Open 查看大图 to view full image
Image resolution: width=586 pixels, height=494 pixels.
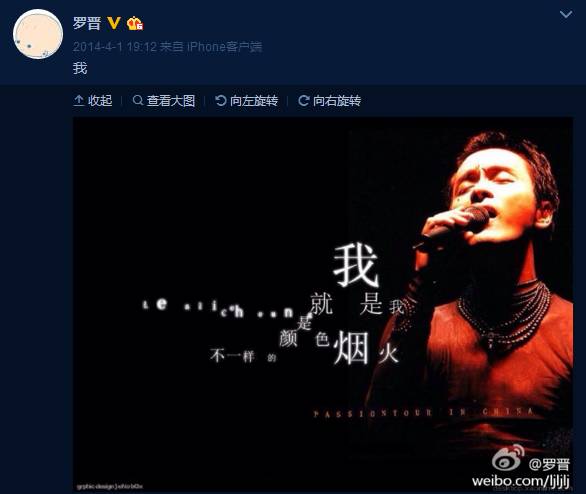pos(164,101)
